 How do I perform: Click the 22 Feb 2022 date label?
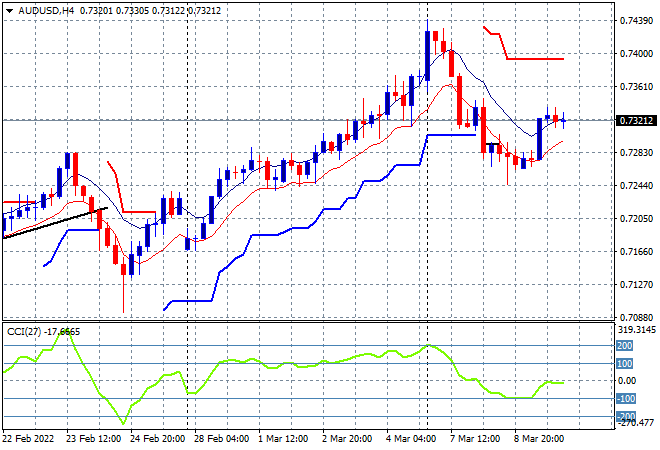pos(30,438)
